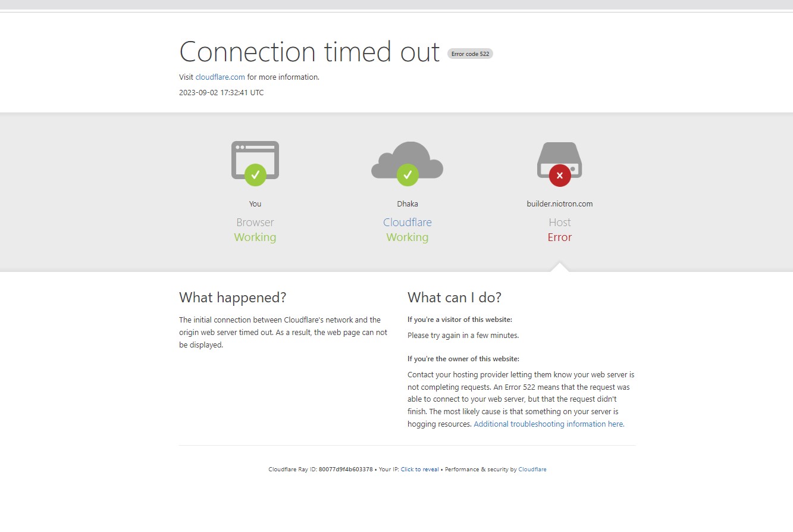Click the builder.niotron.com host name
Image resolution: width=793 pixels, height=532 pixels.
point(559,204)
